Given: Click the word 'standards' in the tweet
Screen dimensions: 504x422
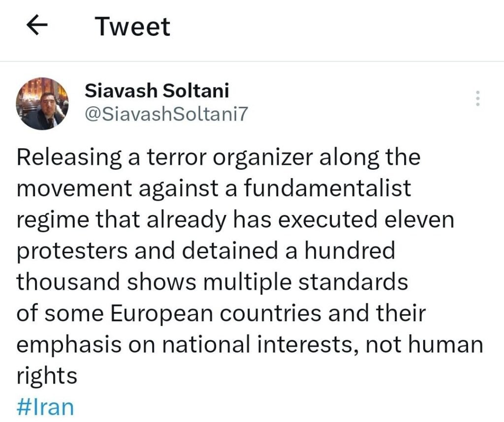Looking at the screenshot, I should coord(353,282).
